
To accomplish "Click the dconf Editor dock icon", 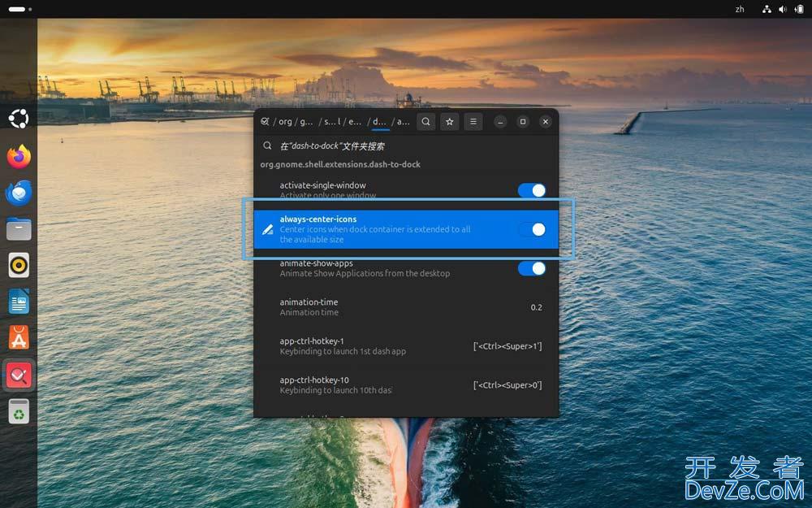I will [x=19, y=375].
